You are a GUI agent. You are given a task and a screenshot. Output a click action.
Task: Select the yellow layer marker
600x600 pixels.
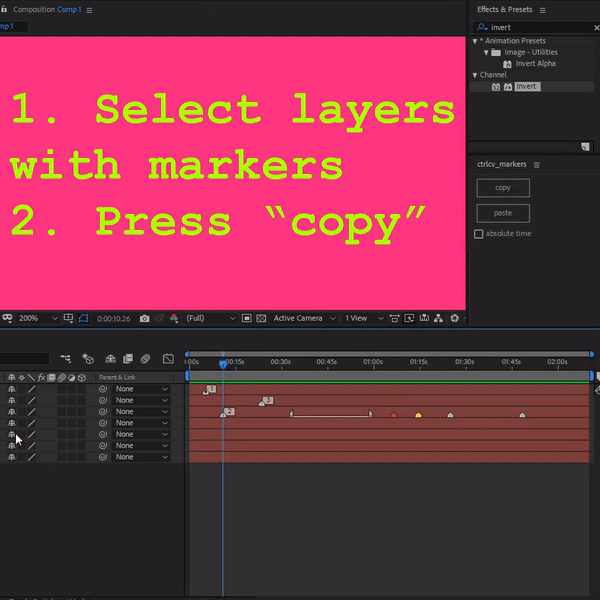click(418, 415)
